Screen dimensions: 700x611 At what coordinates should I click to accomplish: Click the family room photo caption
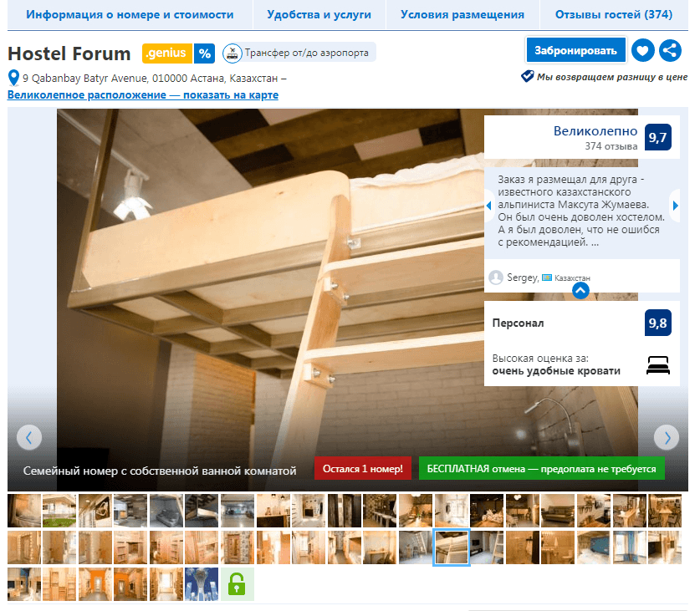(160, 471)
